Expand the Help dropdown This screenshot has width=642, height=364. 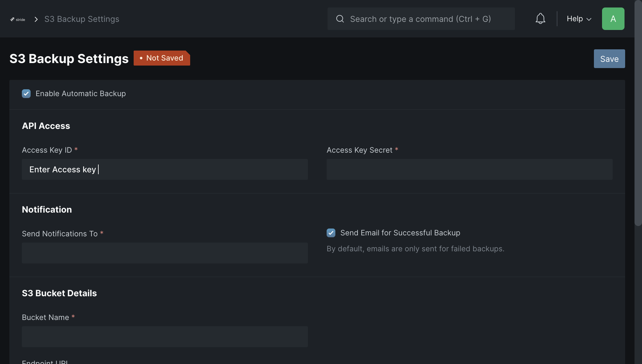579,19
